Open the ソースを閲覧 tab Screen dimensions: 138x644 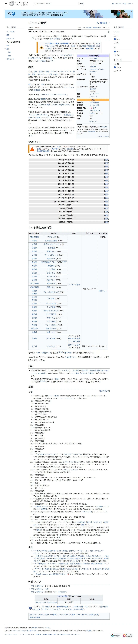tap(87, 27)
